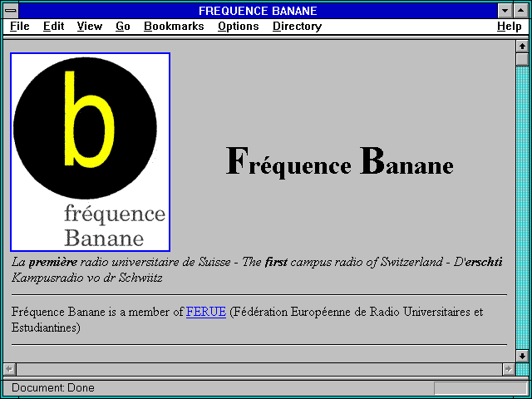
Task: Click the vertical scrollbar down arrow
Action: click(522, 356)
